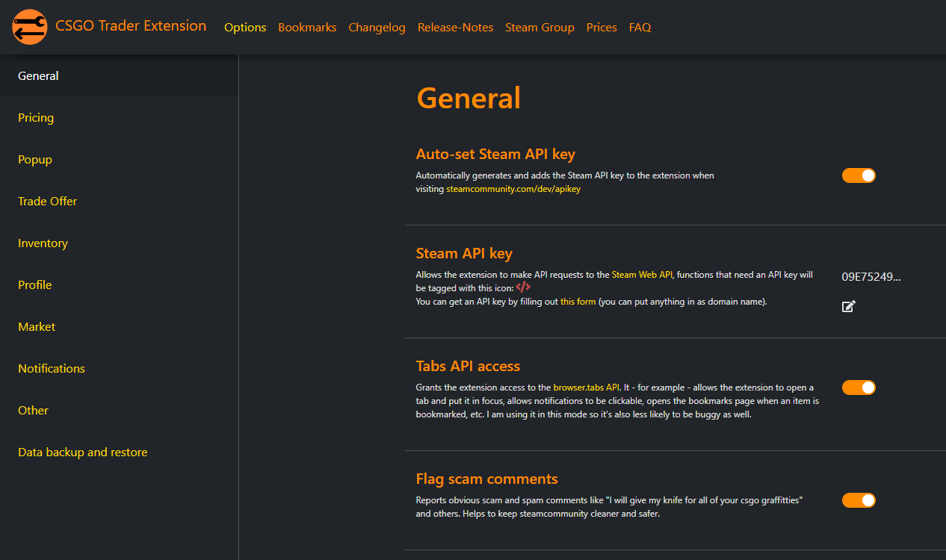
Task: Click the CSGO Trader Extension title text
Action: tap(131, 26)
